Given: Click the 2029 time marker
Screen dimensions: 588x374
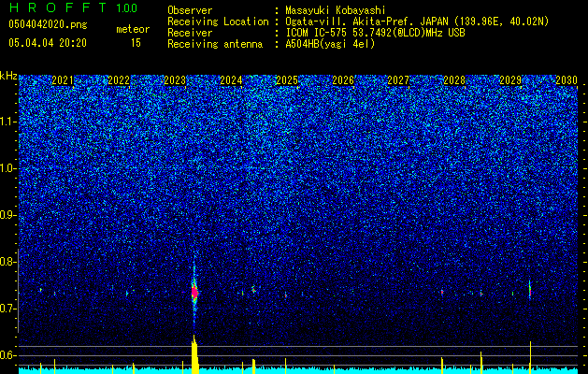Looking at the screenshot, I should point(510,80).
